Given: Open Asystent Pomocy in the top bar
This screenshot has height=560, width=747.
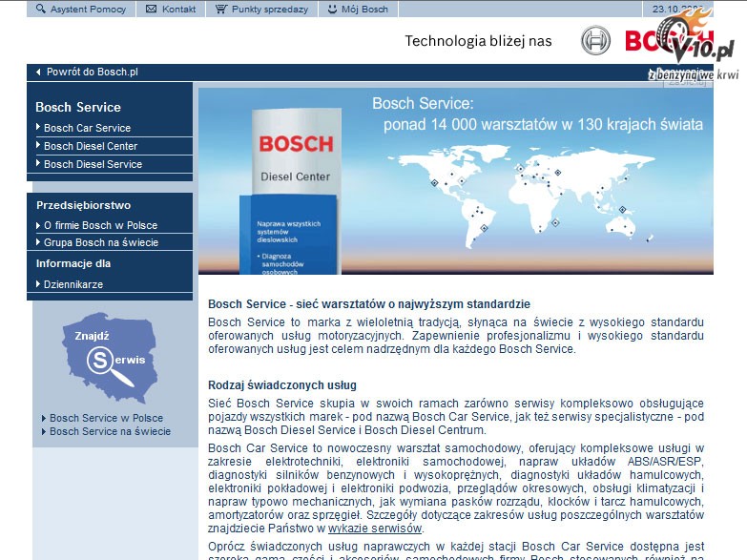Looking at the screenshot, I should coord(88,9).
